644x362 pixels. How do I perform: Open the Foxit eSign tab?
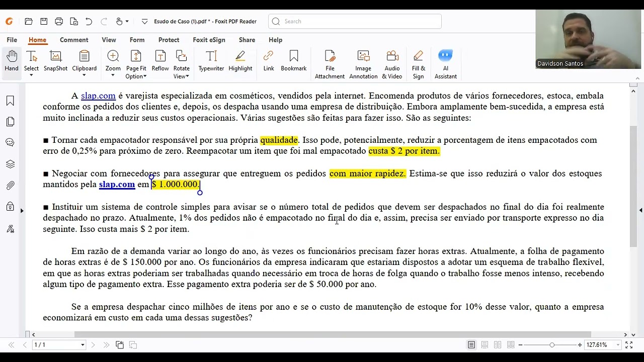209,40
